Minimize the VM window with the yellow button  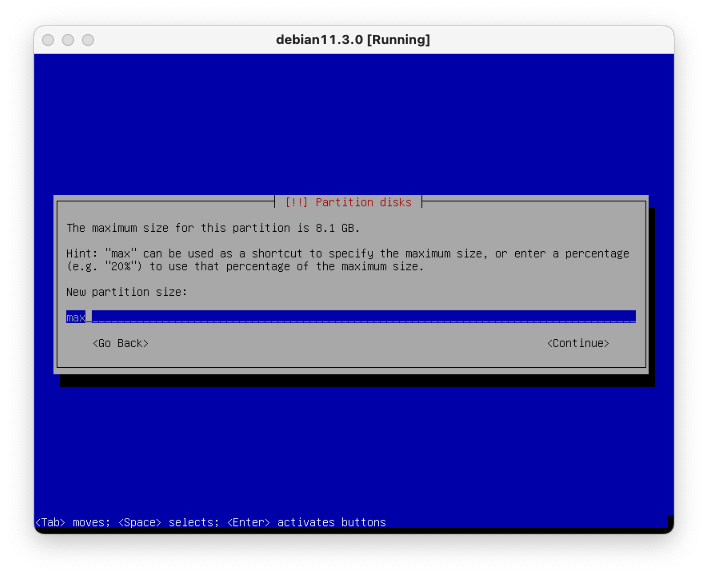click(68, 40)
